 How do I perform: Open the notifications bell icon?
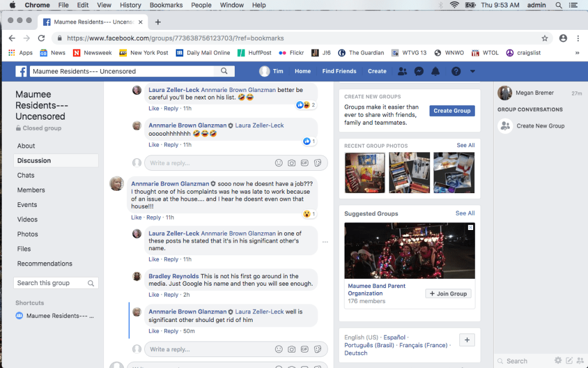tap(435, 71)
